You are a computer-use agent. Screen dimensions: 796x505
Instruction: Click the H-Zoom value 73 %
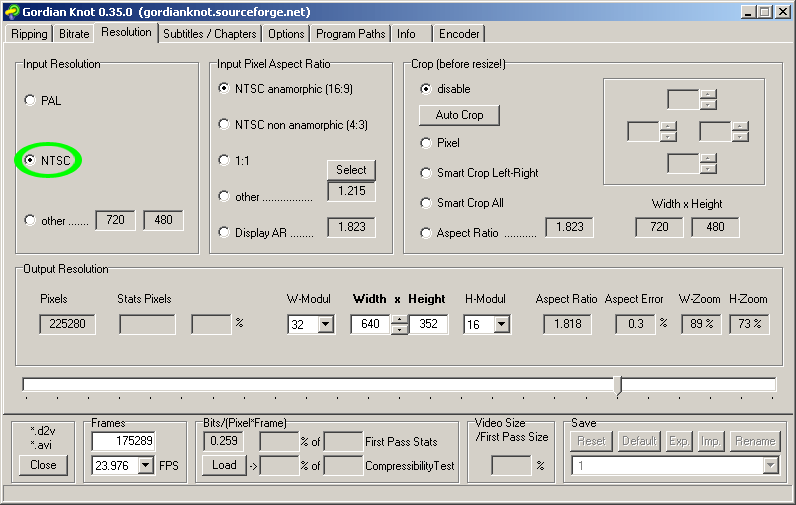click(749, 324)
